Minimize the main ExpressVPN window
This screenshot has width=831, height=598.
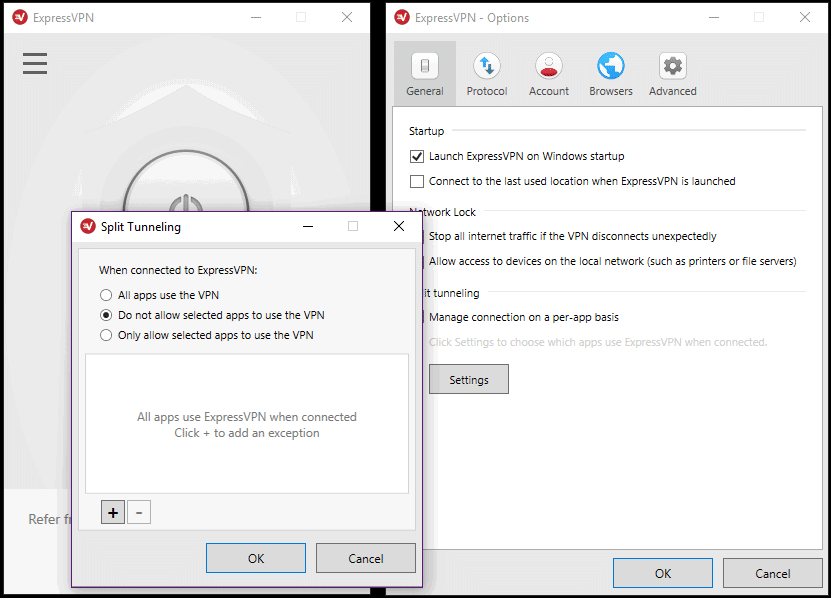[x=256, y=17]
